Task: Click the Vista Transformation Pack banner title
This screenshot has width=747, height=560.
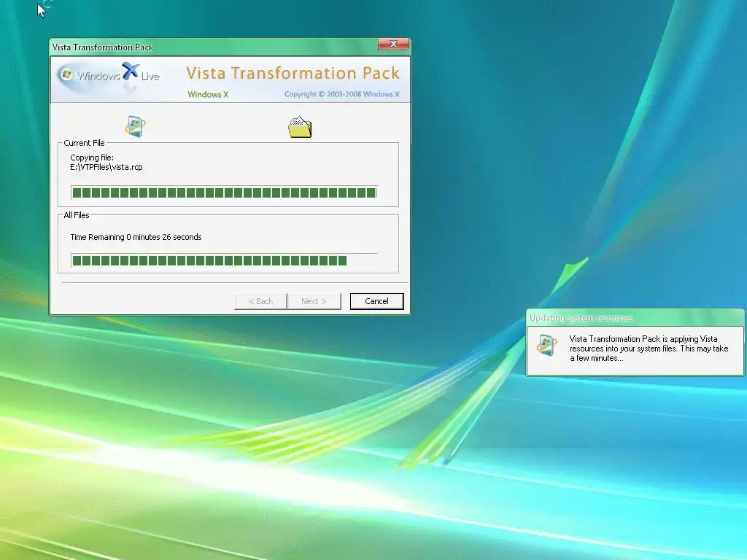Action: coord(293,73)
